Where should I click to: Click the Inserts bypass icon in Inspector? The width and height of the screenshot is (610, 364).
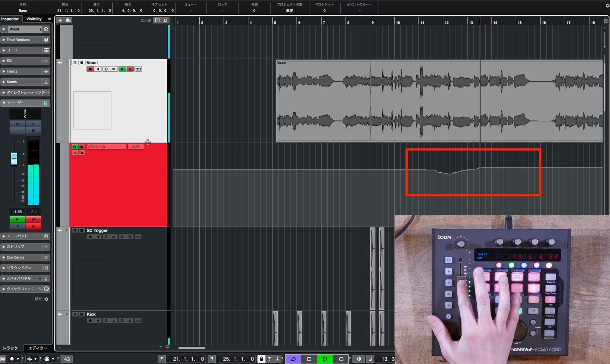(46, 71)
